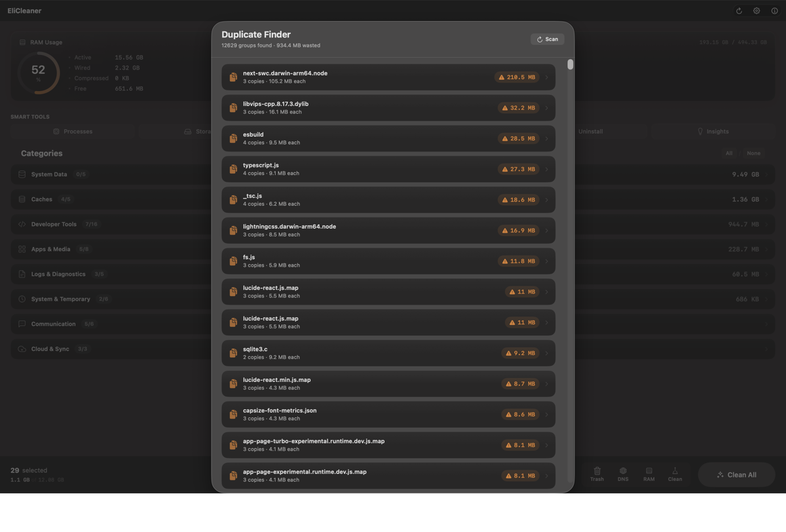This screenshot has height=532, width=786.
Task: Click the refresh icon in the top-right corner
Action: [739, 10]
